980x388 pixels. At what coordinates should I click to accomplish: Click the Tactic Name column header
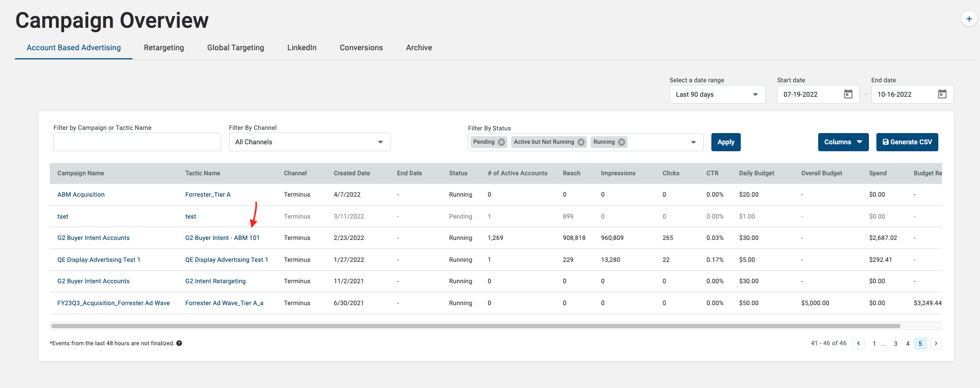click(x=202, y=173)
